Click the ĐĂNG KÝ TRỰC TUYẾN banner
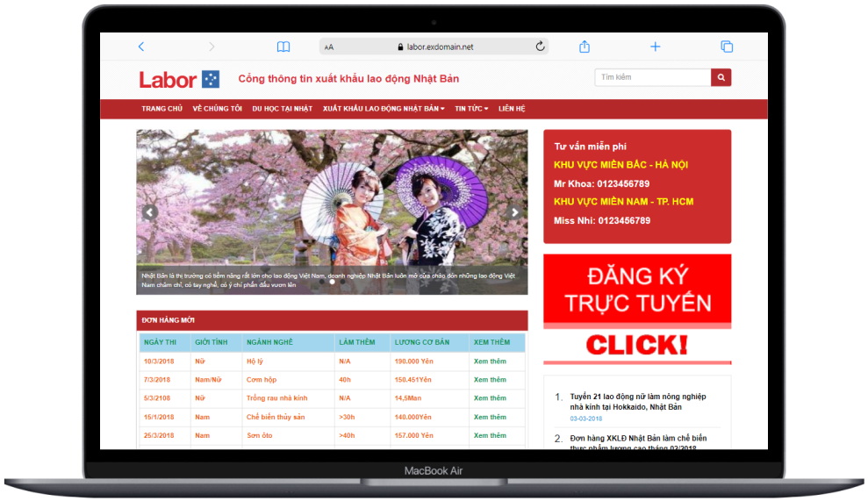 pos(637,290)
